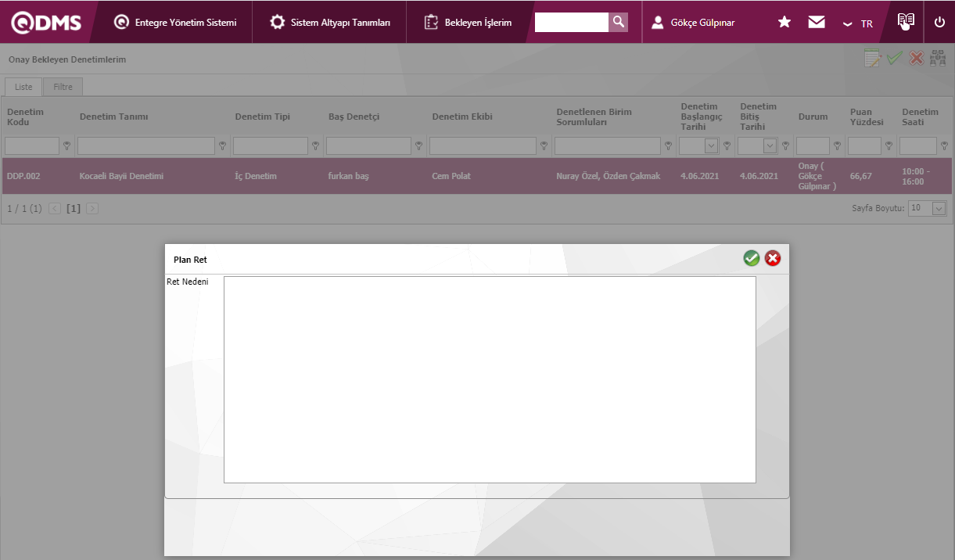Click Denetim Tanımı column header
This screenshot has height=560, width=955.
pyautogui.click(x=113, y=117)
